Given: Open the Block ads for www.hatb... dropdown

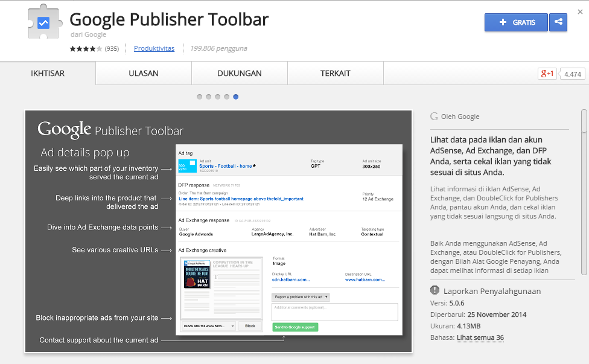Looking at the screenshot, I should click(208, 326).
